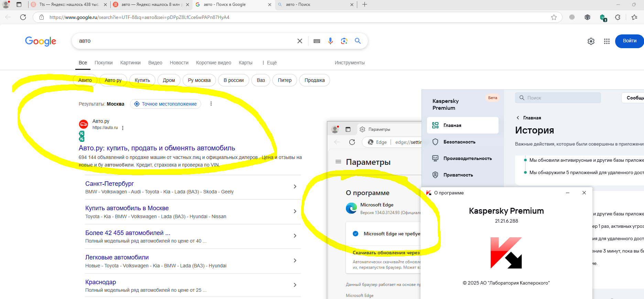
Task: Switch to Новости search tab
Action: (179, 63)
